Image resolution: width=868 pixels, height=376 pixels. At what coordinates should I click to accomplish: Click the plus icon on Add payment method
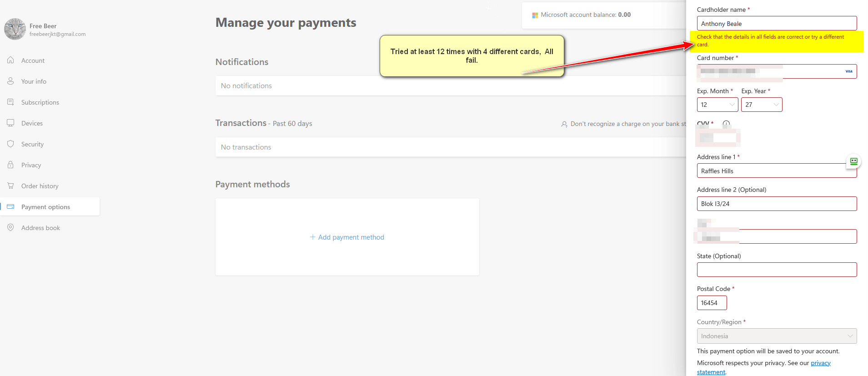(312, 237)
